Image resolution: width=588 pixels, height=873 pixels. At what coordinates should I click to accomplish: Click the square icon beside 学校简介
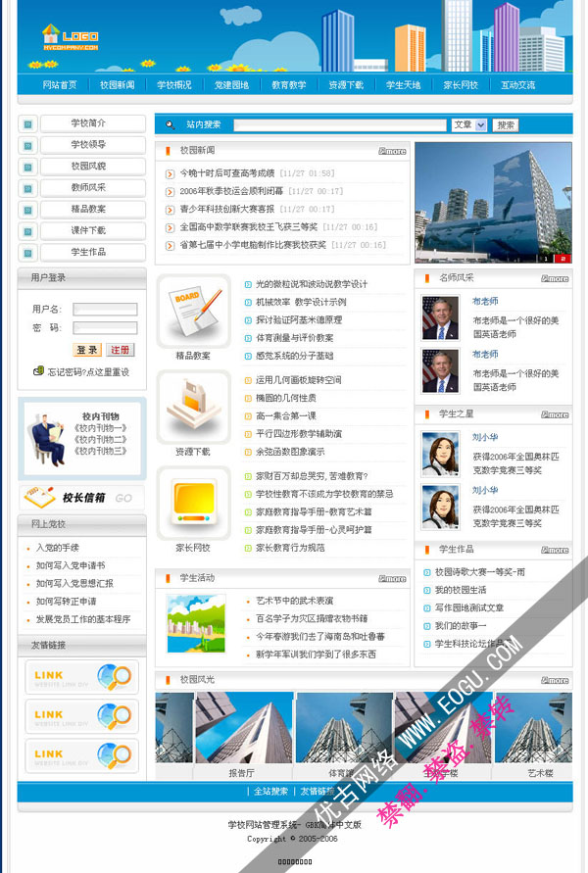click(27, 124)
